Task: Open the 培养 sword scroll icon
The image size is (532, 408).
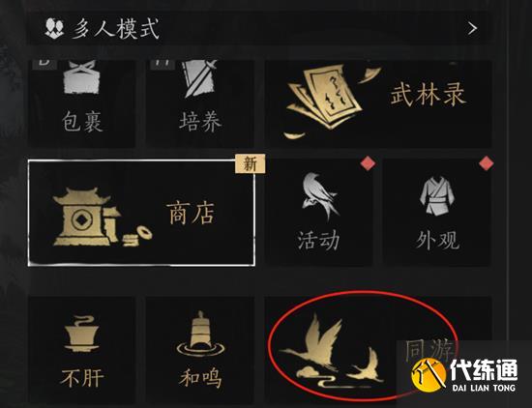Action: pos(199,78)
